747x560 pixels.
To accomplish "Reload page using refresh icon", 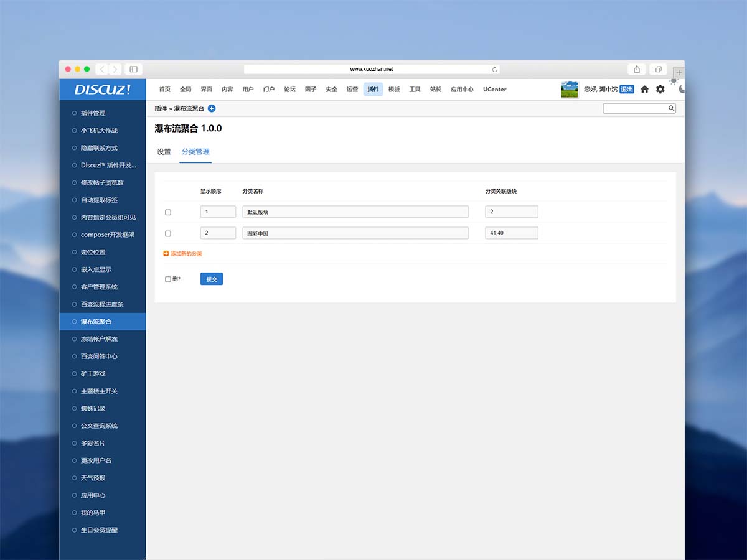I will point(495,69).
